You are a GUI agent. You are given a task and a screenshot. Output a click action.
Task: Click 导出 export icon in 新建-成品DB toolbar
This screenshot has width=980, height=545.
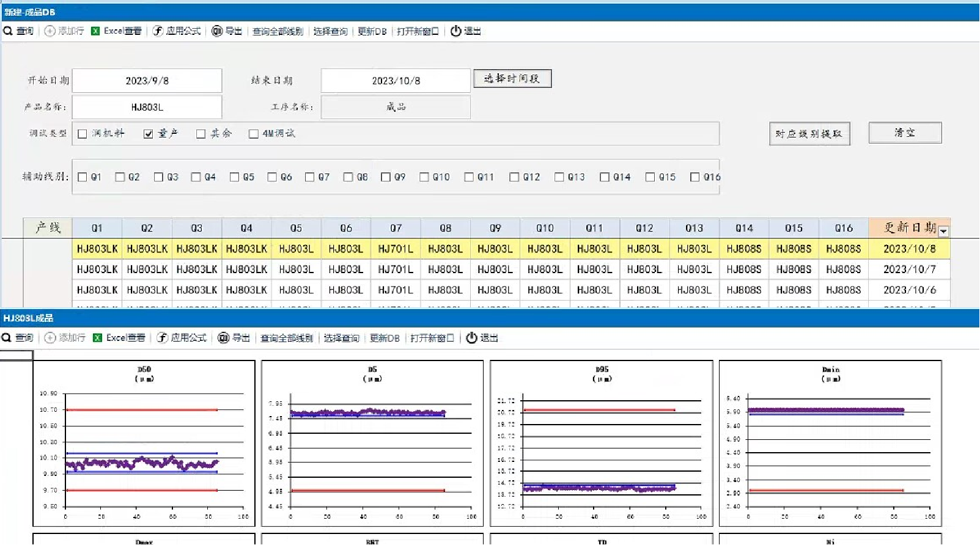click(217, 31)
